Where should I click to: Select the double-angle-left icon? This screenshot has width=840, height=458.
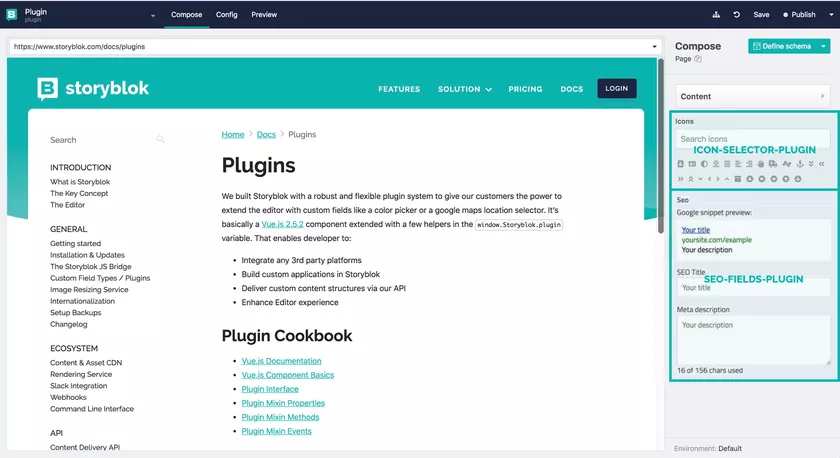821,164
